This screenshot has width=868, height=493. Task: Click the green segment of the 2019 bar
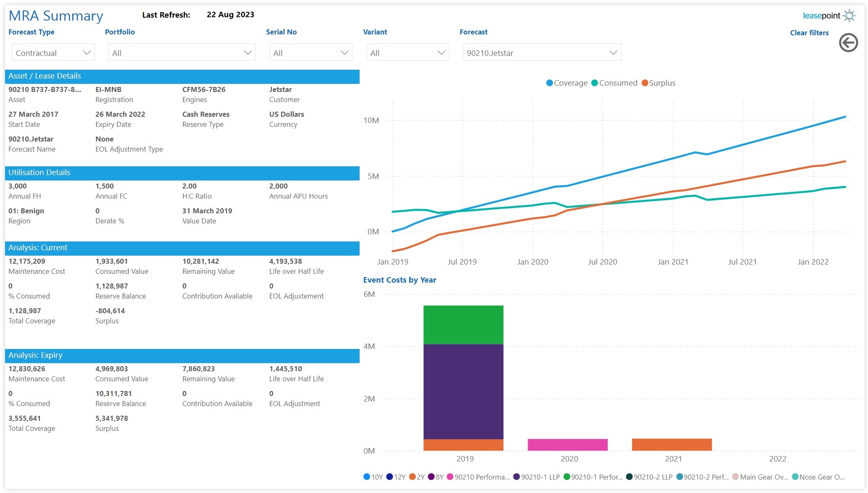pyautogui.click(x=463, y=325)
